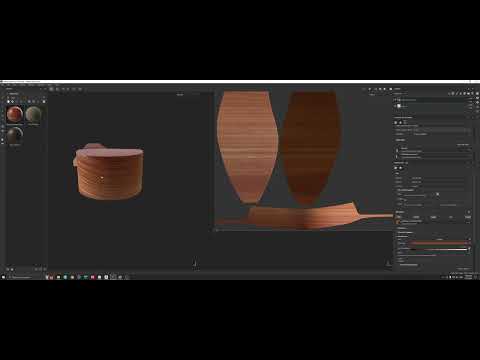Click the white fill layer thumbnail in layer stack
This screenshot has width=480, height=360.
399,106
